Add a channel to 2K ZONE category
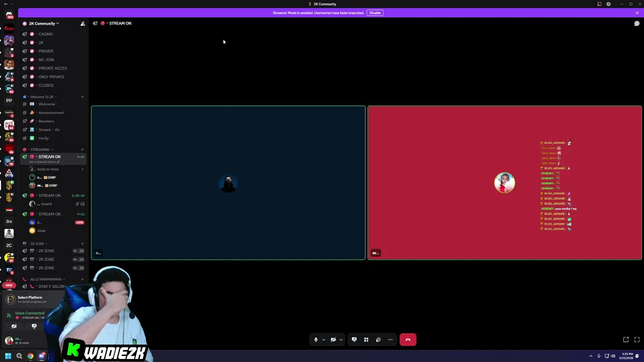 point(83,244)
